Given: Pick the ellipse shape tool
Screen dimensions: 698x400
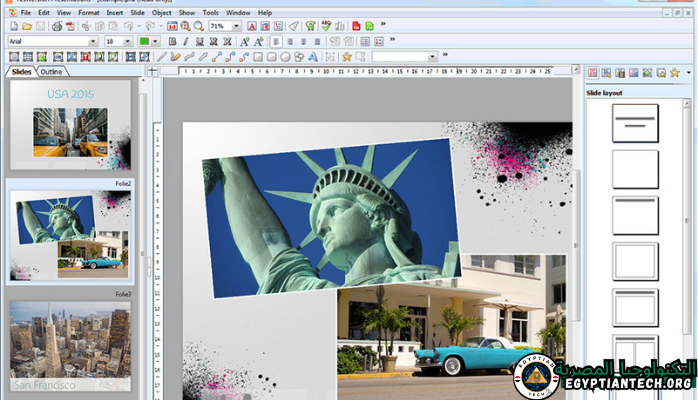Looking at the screenshot, I should click(x=285, y=57).
